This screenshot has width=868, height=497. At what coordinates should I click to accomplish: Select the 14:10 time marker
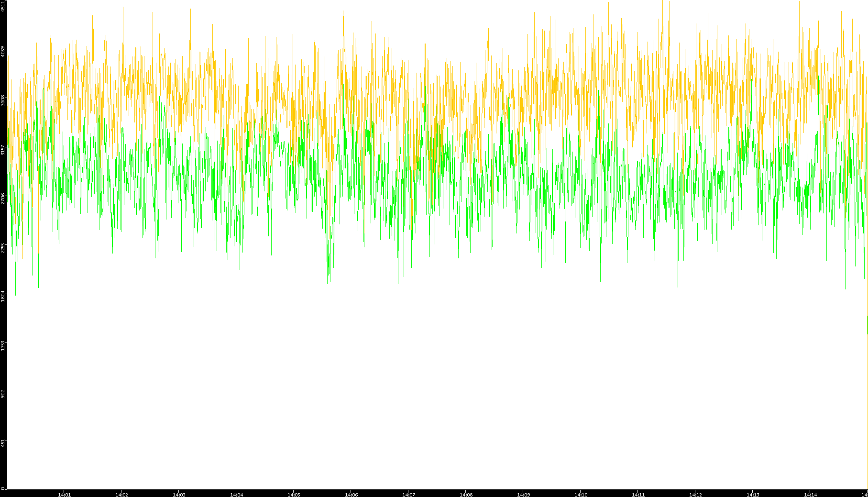pos(581,494)
